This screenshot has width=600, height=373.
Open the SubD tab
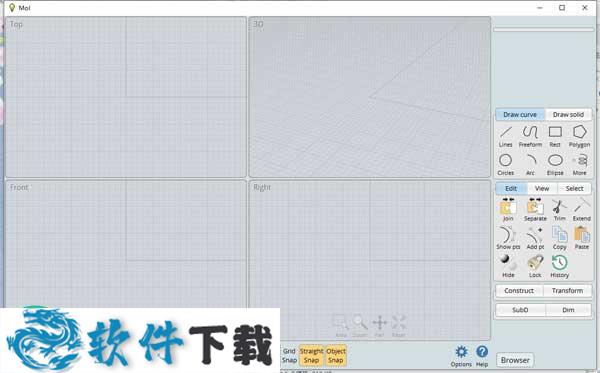click(520, 310)
